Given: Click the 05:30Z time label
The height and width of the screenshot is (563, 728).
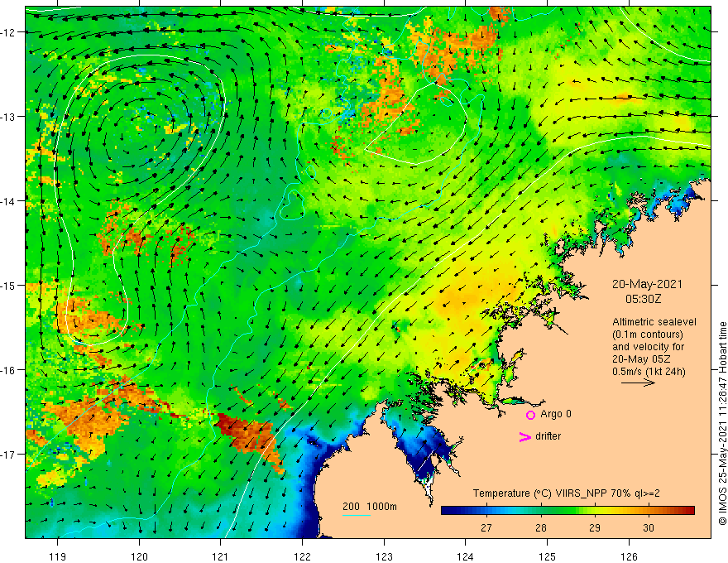Looking at the screenshot, I should 643,299.
